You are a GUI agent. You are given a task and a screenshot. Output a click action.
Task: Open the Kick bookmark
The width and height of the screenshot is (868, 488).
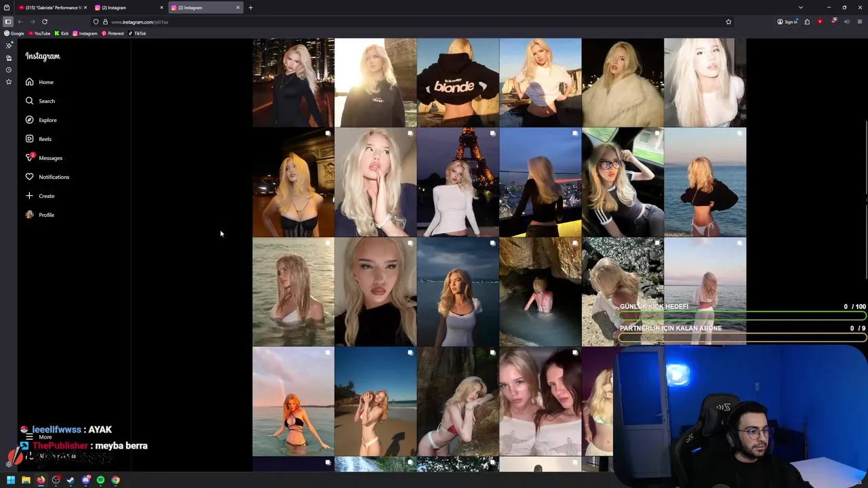[x=62, y=33]
